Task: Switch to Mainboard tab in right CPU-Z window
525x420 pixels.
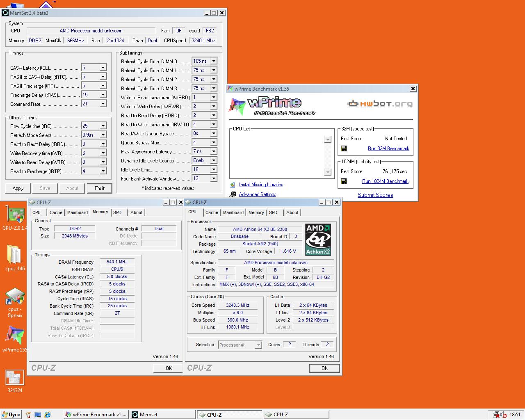Action: point(233,212)
